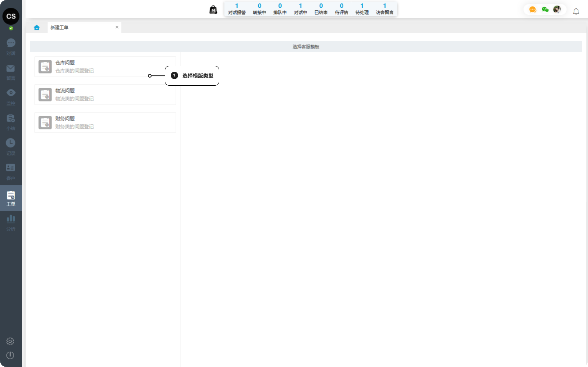Click the settings gear icon
This screenshot has width=588, height=367.
(10, 341)
